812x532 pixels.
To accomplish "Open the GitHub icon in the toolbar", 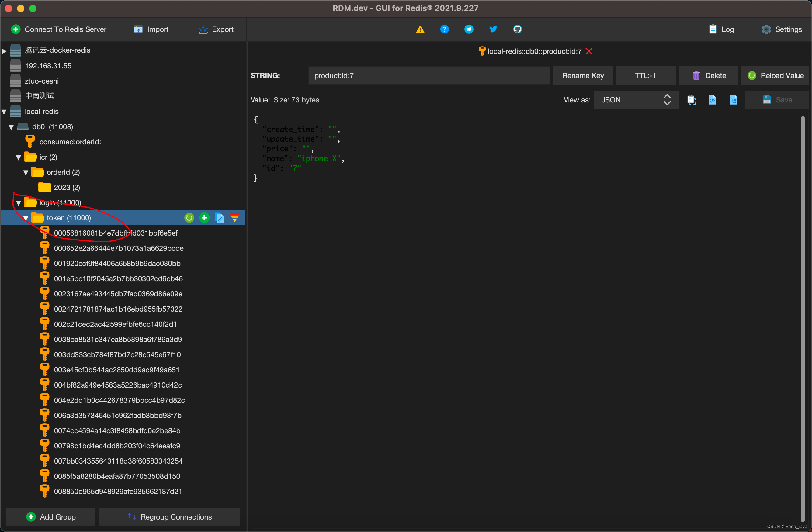I will (x=517, y=29).
